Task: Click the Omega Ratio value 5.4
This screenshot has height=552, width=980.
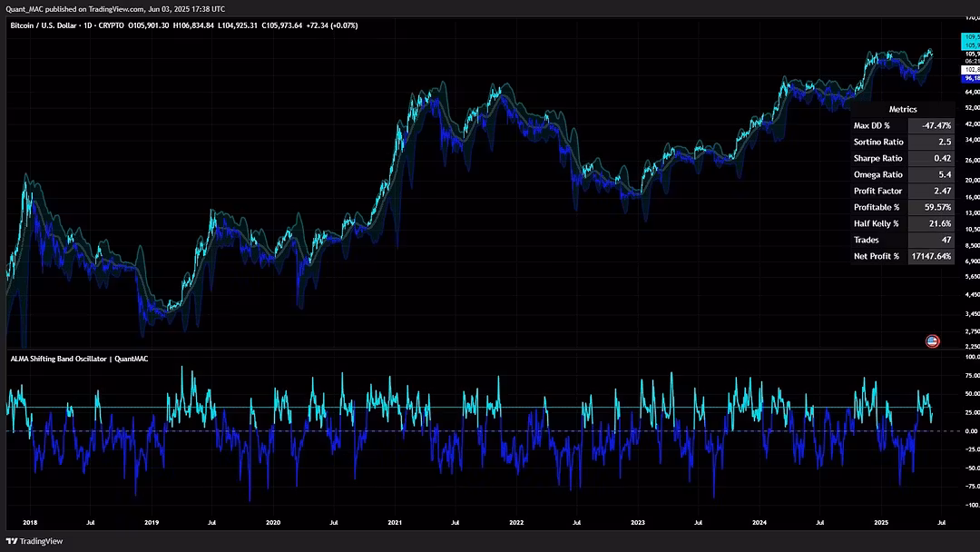Action: pos(945,174)
